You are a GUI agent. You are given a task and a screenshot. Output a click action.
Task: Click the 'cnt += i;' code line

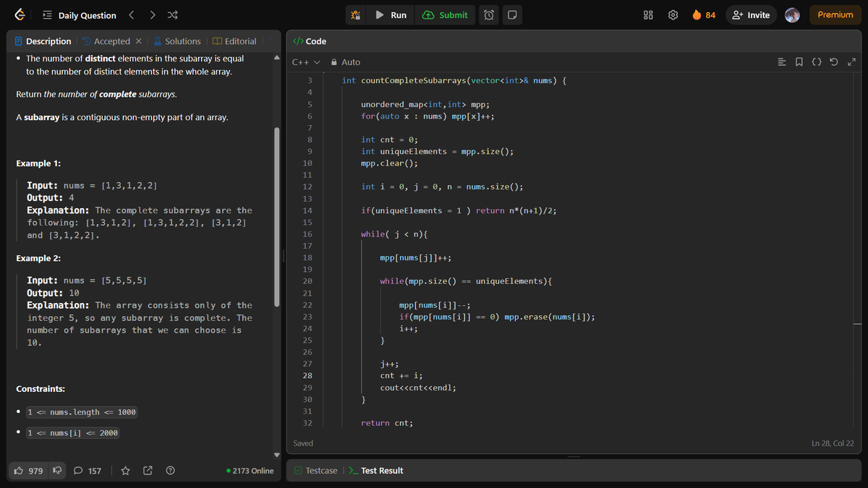[x=401, y=376]
